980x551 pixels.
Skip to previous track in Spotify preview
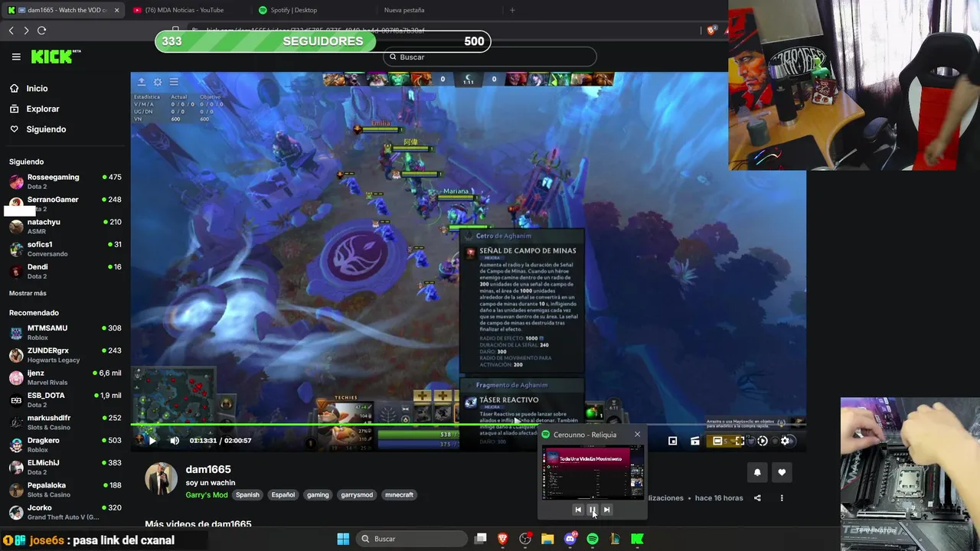click(x=578, y=510)
